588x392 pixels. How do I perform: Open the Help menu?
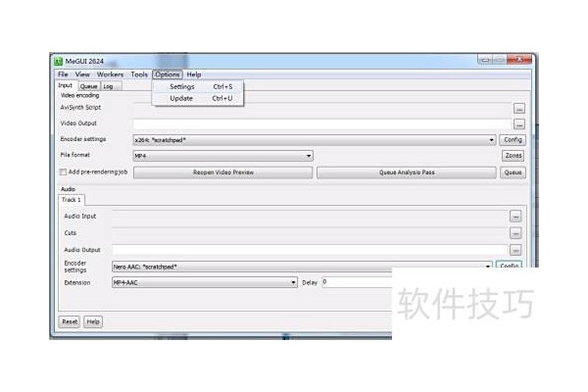point(194,74)
